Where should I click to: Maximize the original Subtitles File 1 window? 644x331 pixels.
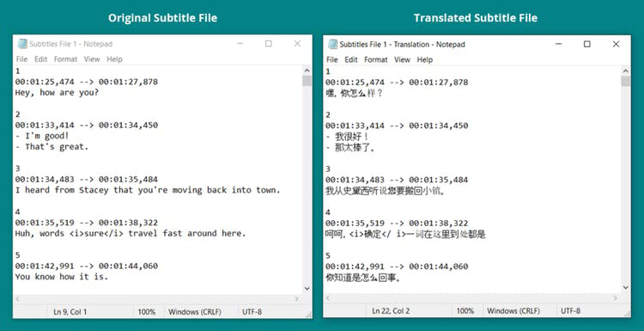[x=269, y=44]
